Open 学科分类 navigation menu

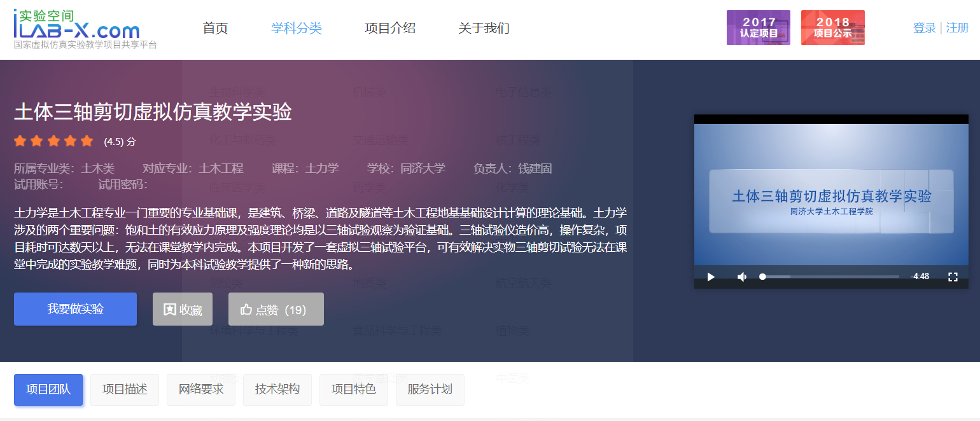coord(297,28)
